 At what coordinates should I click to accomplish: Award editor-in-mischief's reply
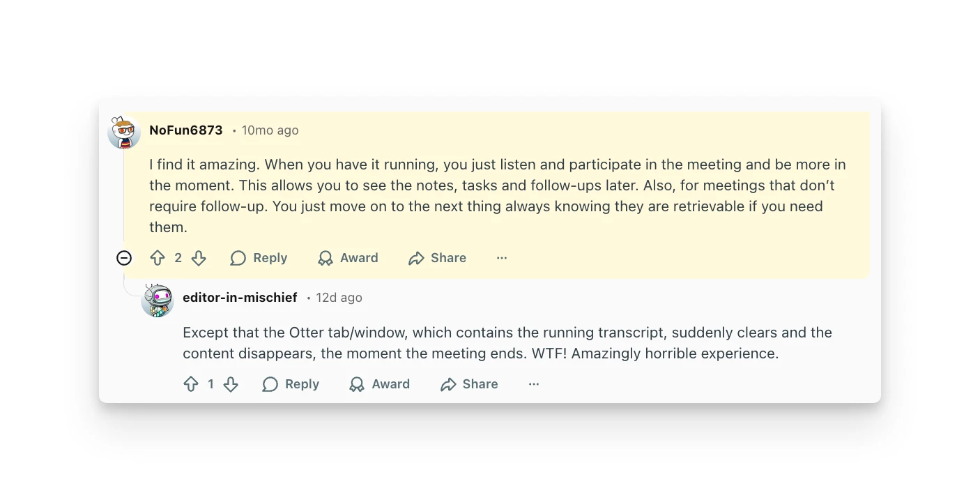pos(380,384)
